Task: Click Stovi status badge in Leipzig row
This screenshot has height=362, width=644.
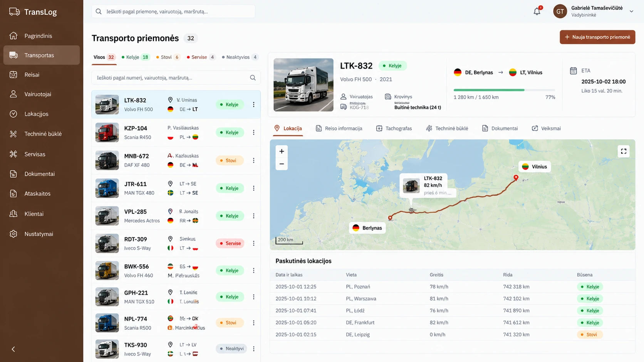Action: [x=589, y=335]
